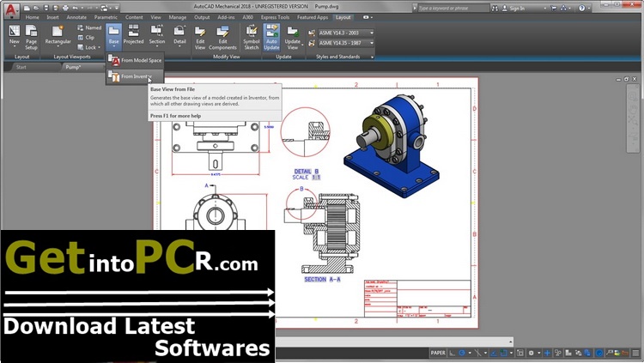644x363 pixels.
Task: Click the workspace switching gear icon
Action: (531, 353)
